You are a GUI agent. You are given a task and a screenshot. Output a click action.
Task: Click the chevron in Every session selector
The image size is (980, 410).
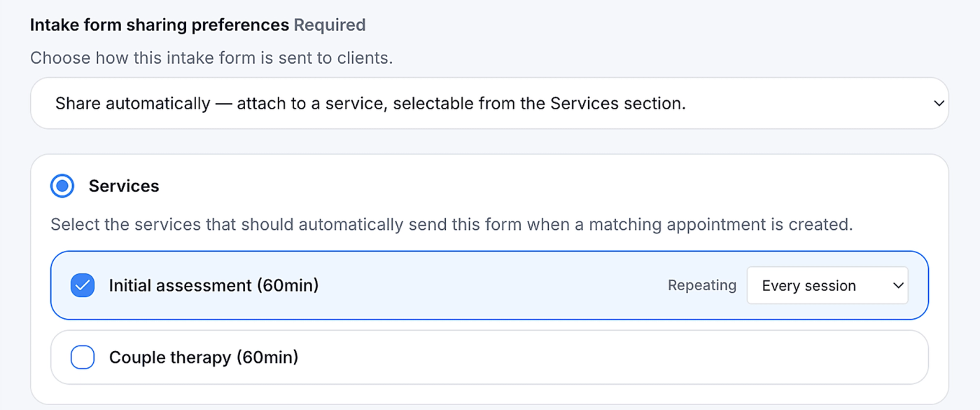tap(898, 285)
